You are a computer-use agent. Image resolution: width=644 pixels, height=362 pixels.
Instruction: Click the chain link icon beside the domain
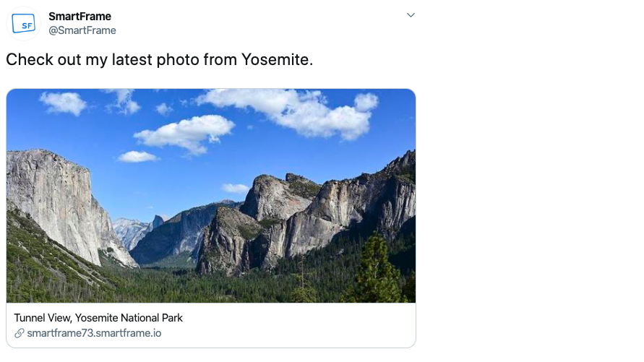click(20, 333)
